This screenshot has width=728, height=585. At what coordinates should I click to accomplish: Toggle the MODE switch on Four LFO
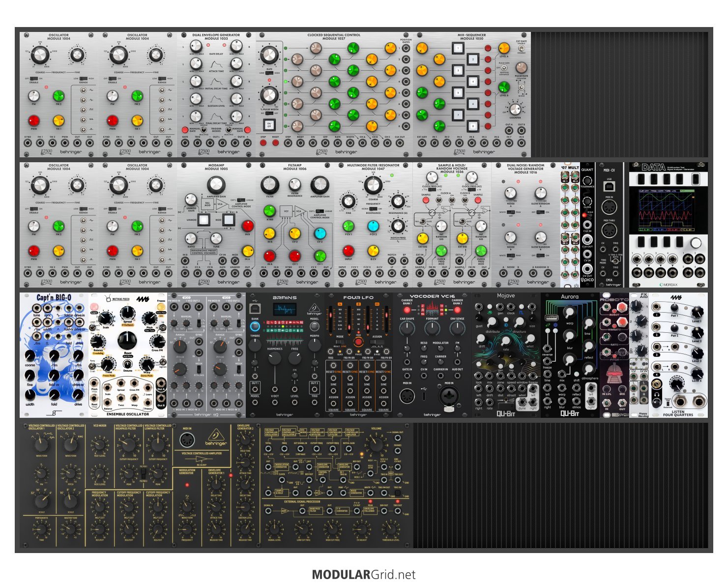(340, 342)
